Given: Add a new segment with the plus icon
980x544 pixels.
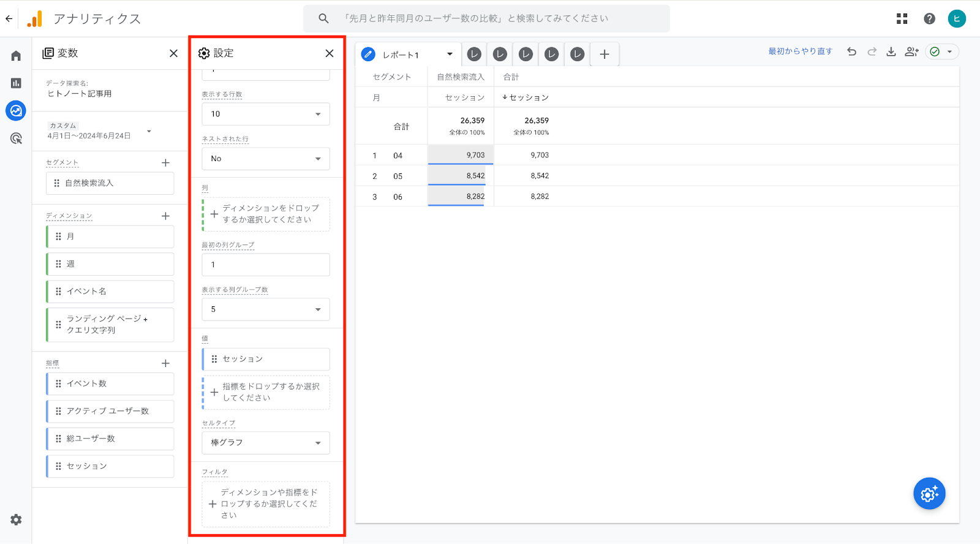Looking at the screenshot, I should pos(165,162).
